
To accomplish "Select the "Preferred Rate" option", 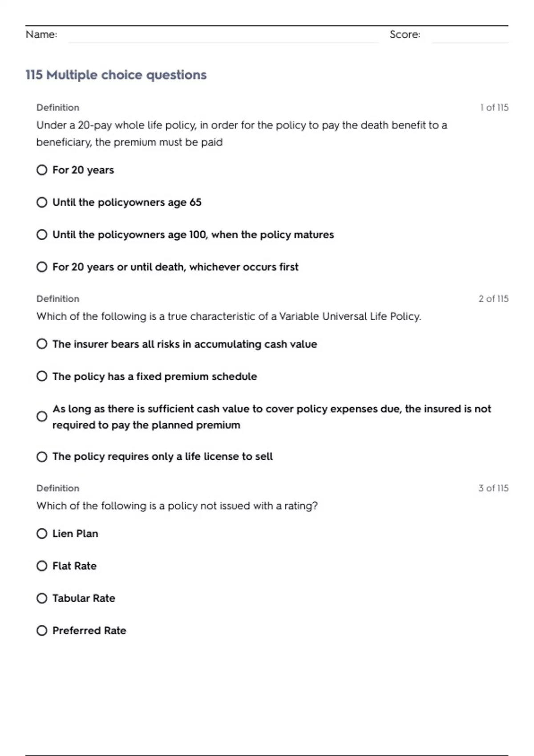I will [42, 631].
